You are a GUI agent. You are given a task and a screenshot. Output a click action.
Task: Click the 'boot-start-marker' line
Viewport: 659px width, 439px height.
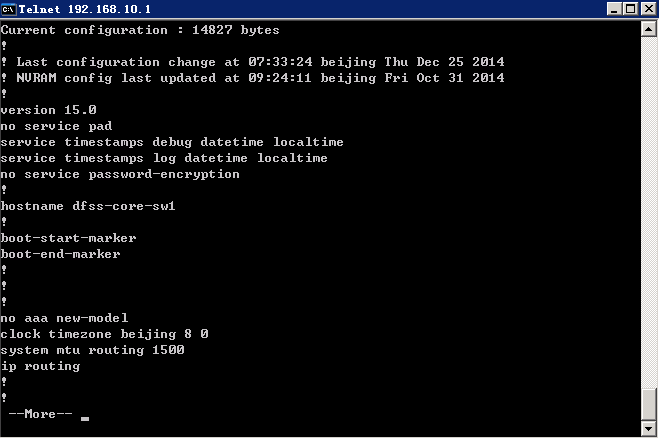tap(69, 238)
